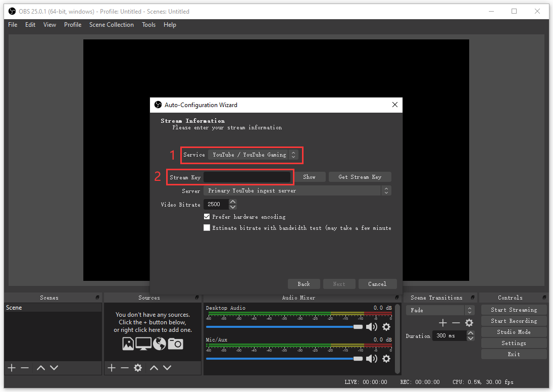Open source properties via the Sources gear icon
The height and width of the screenshot is (392, 553).
[138, 368]
